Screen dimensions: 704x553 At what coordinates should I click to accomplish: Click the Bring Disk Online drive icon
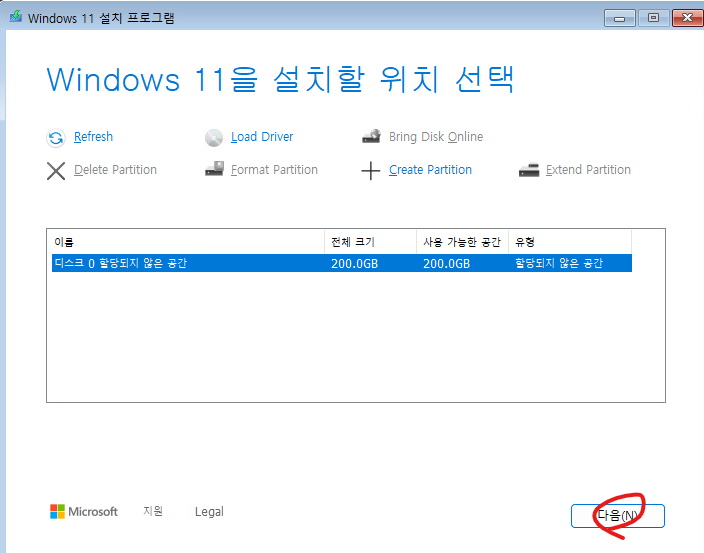371,136
